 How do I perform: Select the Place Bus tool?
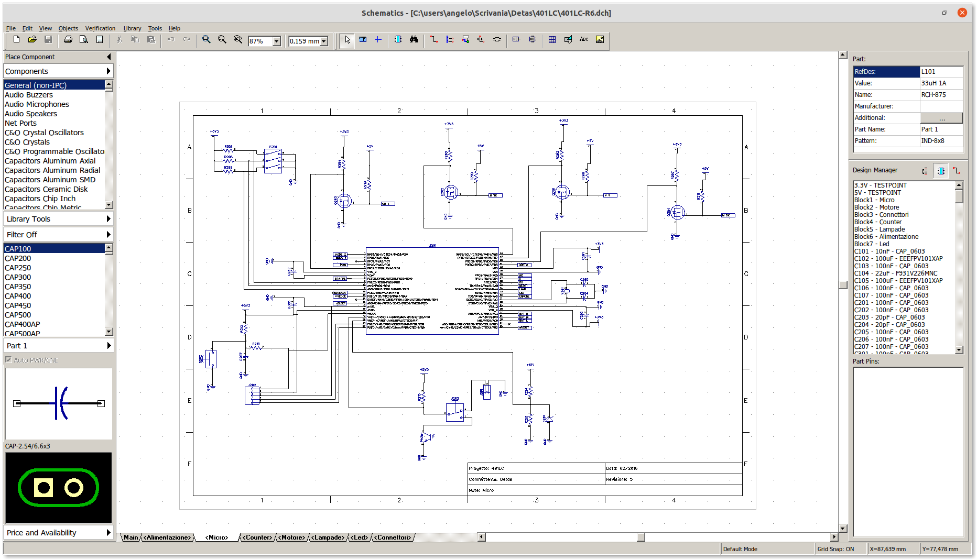[450, 40]
